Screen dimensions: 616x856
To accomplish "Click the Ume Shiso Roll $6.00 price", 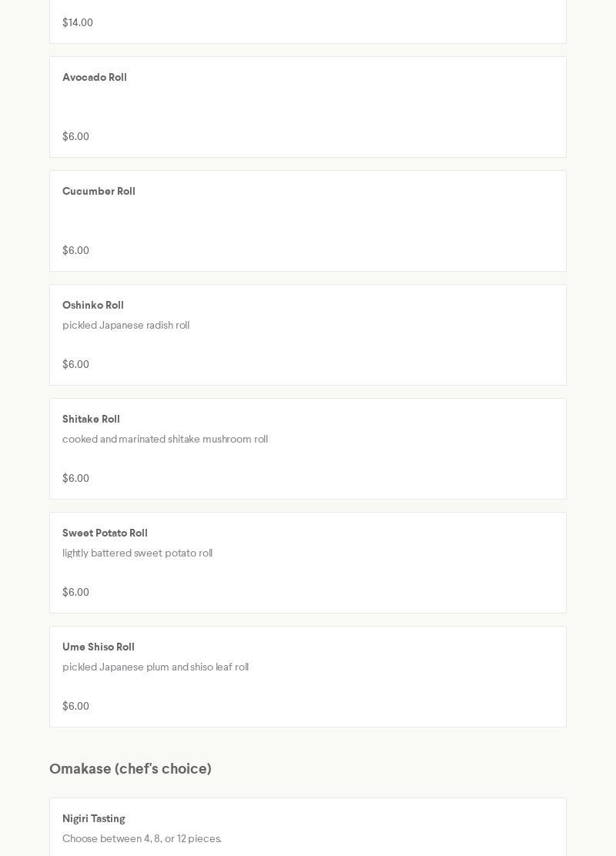I will click(x=75, y=706).
